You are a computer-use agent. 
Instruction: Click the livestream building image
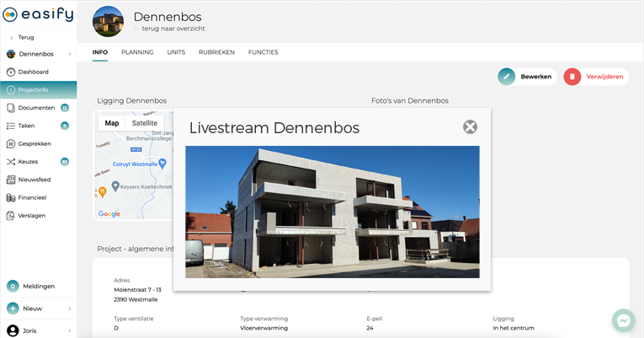[x=332, y=212]
